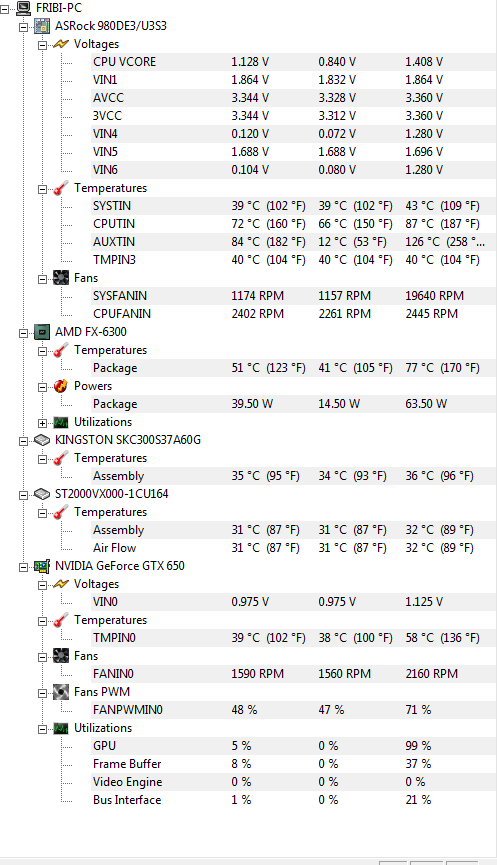Click the AMD FX-6300 processor icon
Screen dimensions: 497x865
pyautogui.click(x=42, y=332)
